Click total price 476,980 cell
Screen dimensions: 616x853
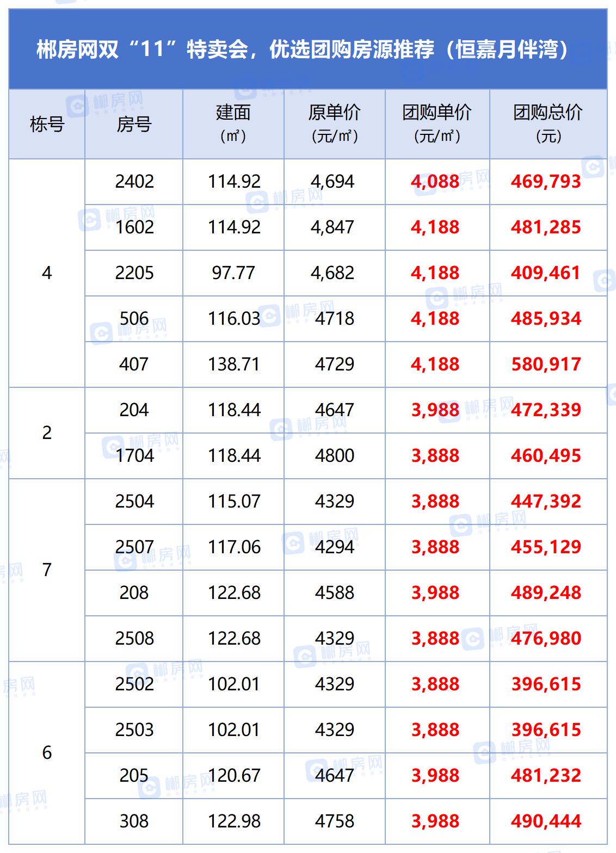546,639
